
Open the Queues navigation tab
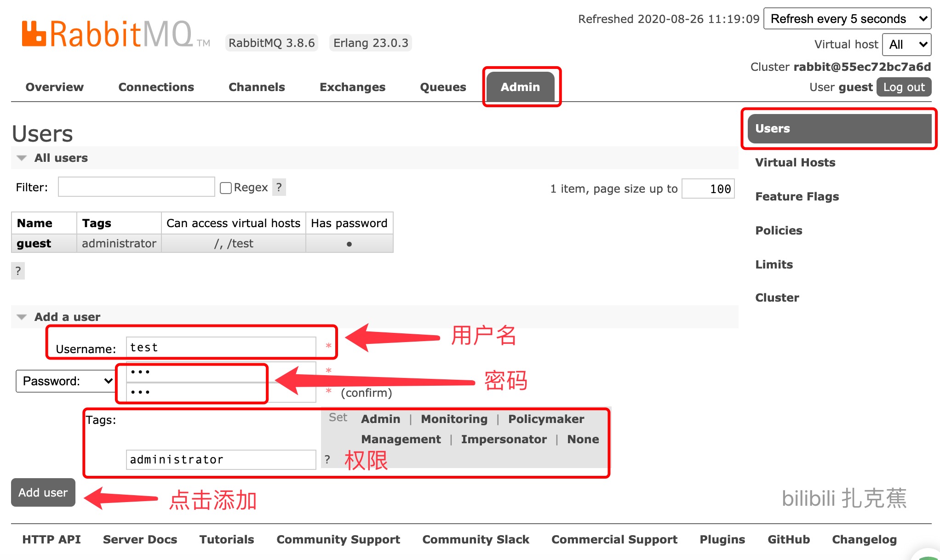(x=443, y=86)
